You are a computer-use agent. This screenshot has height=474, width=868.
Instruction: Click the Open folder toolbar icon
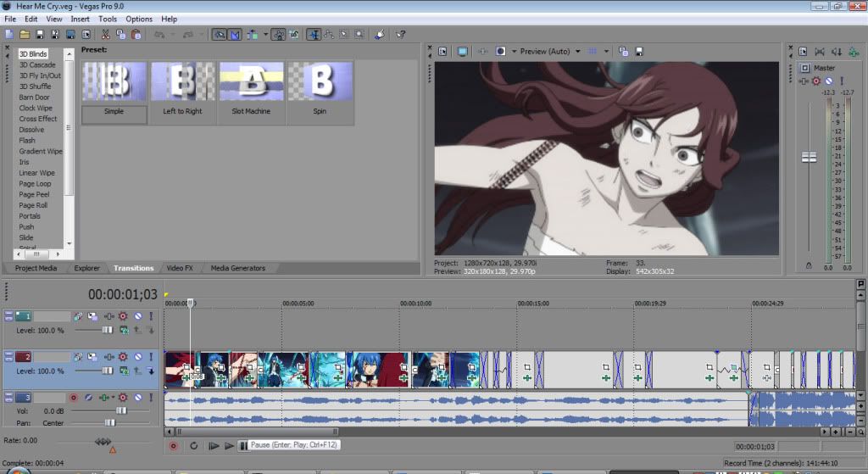tap(25, 35)
